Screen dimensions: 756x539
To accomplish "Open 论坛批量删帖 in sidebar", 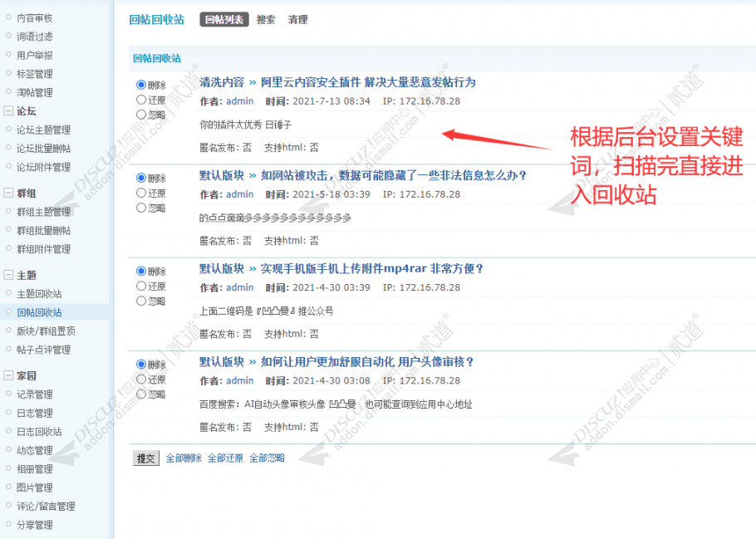I will pos(43,149).
